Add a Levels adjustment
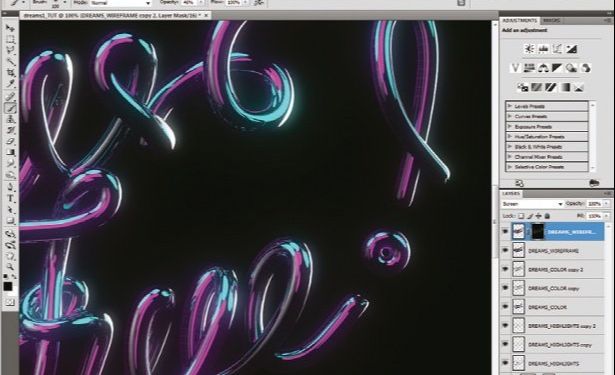The width and height of the screenshot is (615, 375). coord(543,49)
